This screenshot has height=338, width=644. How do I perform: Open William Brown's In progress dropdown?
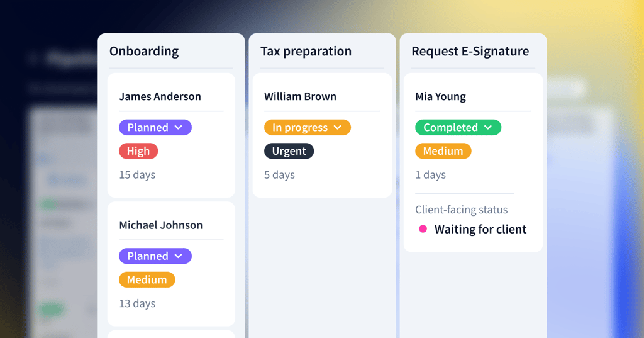(x=307, y=127)
